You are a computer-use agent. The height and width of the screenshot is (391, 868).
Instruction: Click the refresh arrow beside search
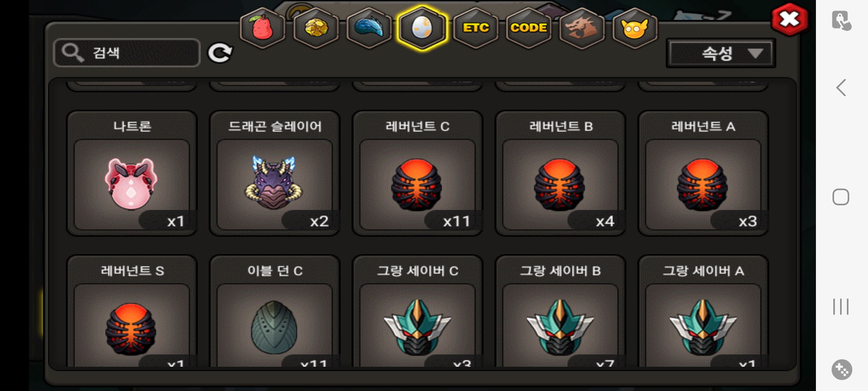click(x=220, y=53)
